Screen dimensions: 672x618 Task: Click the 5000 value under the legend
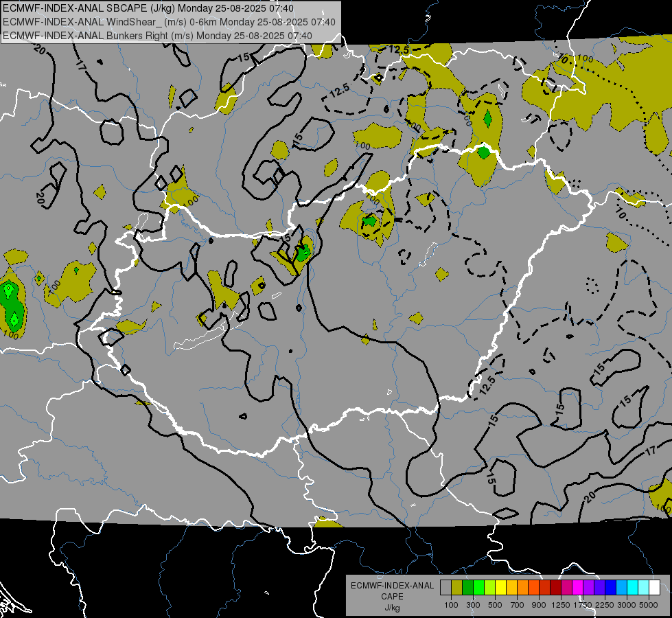[x=649, y=605]
